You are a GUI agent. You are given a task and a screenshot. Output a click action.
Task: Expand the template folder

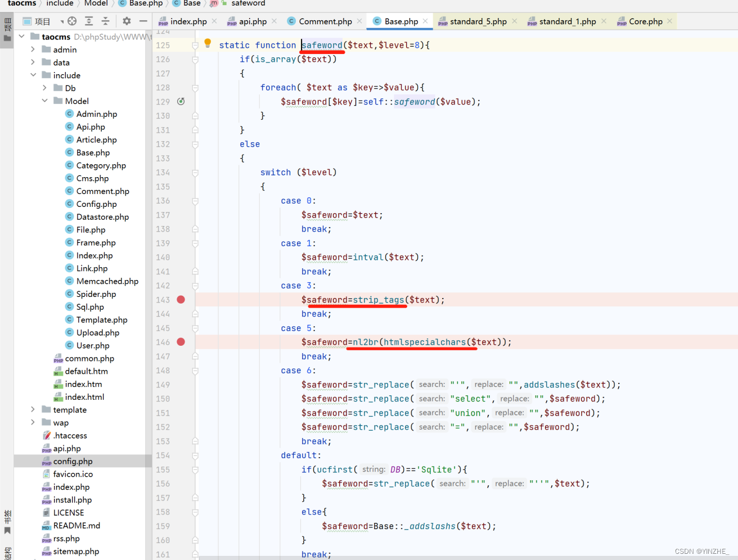[x=33, y=410]
